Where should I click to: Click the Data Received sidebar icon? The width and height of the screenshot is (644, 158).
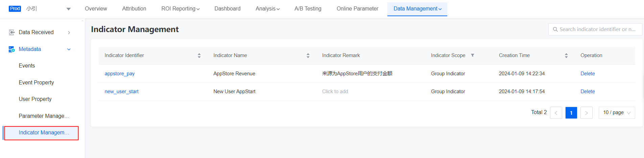[x=12, y=32]
